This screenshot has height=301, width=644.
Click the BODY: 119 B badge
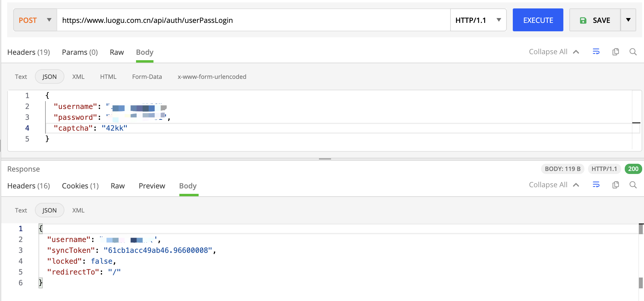pos(563,169)
